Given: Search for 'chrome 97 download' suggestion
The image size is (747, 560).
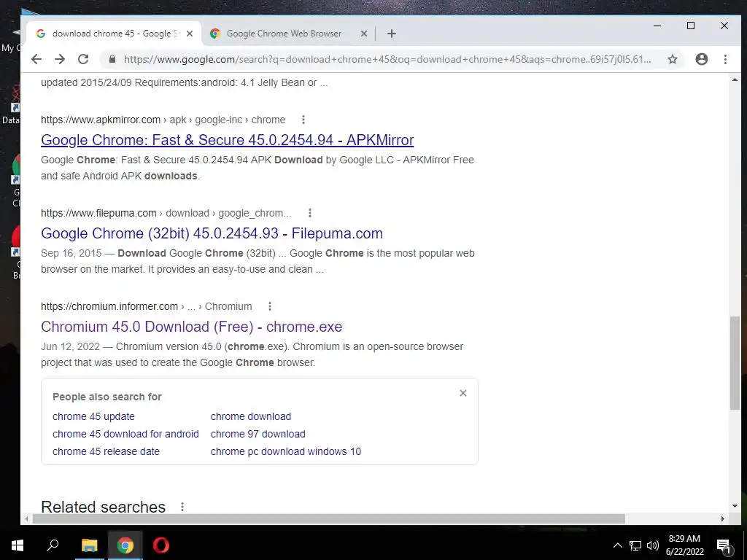Looking at the screenshot, I should (x=258, y=435).
